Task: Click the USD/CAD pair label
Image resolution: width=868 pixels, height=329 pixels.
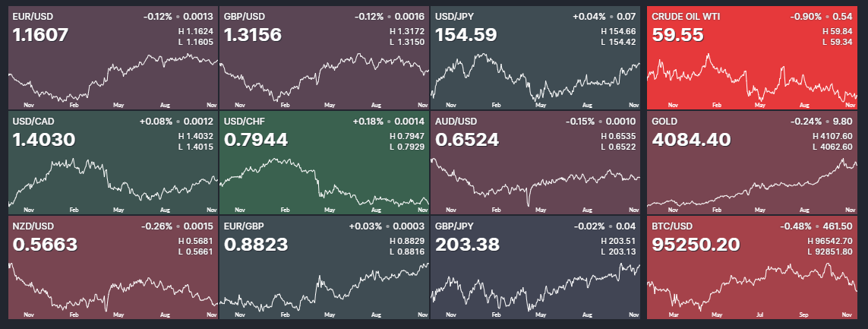Action: tap(33, 121)
